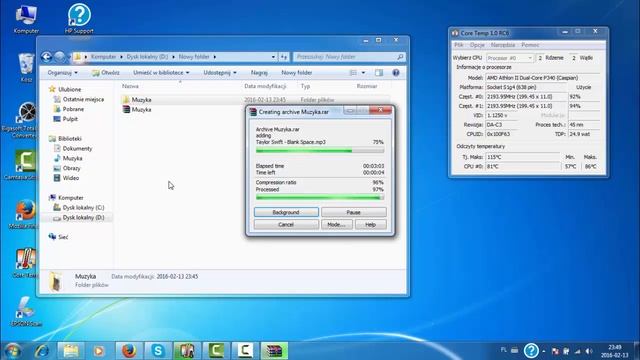Click the volume speaker tray icon
The width and height of the screenshot is (640, 360).
pyautogui.click(x=589, y=351)
